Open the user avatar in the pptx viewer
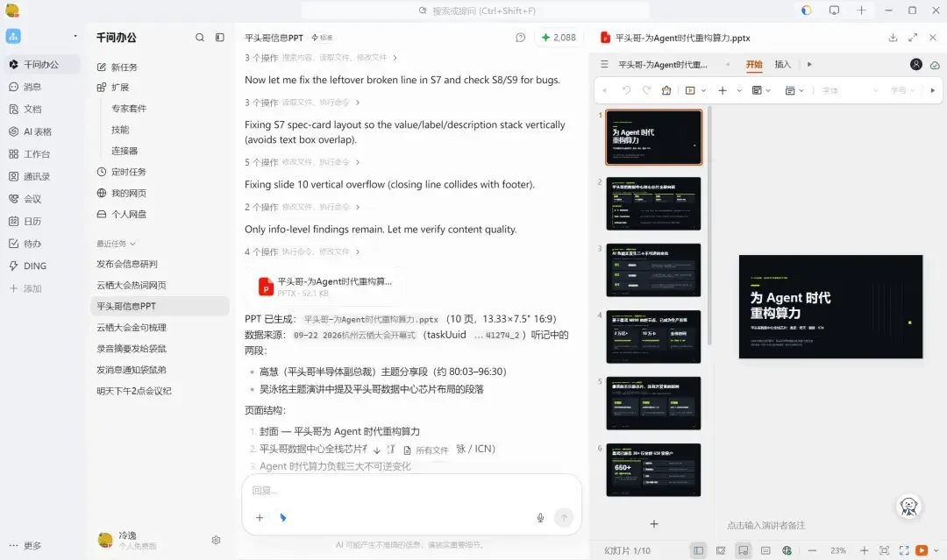The width and height of the screenshot is (947, 560). tap(915, 64)
